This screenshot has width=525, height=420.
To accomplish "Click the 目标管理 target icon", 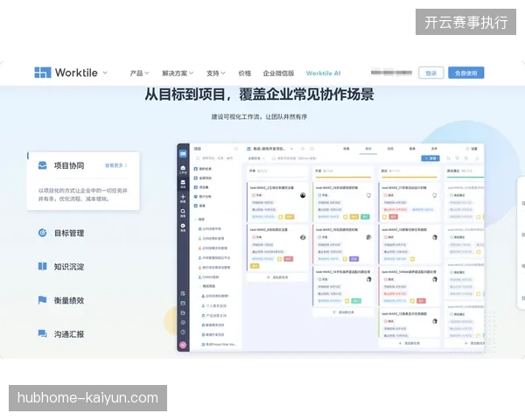I will point(43,233).
